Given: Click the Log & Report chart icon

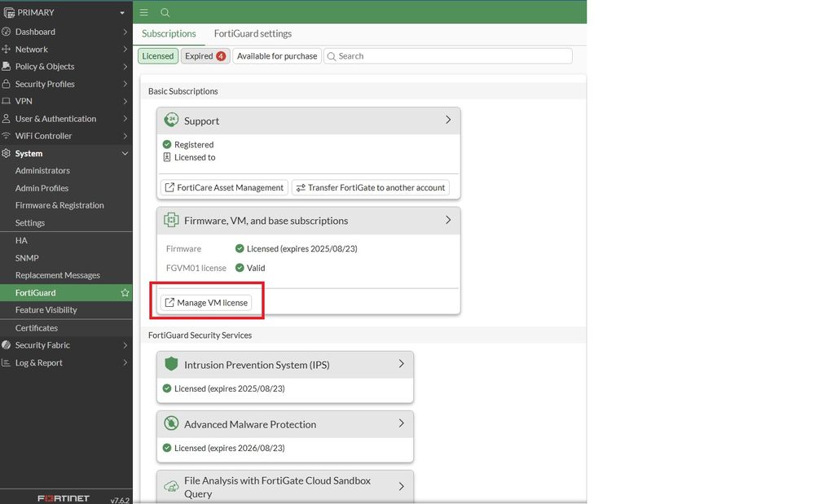Looking at the screenshot, I should (x=7, y=362).
